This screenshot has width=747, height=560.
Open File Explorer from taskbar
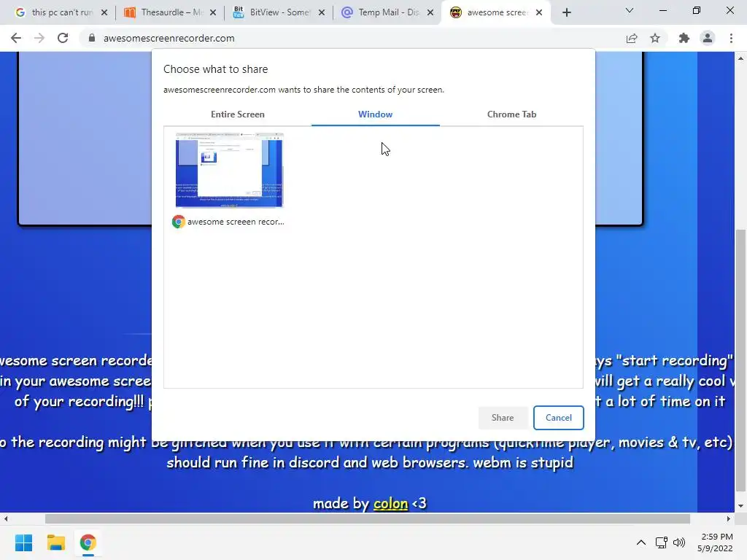click(x=55, y=542)
